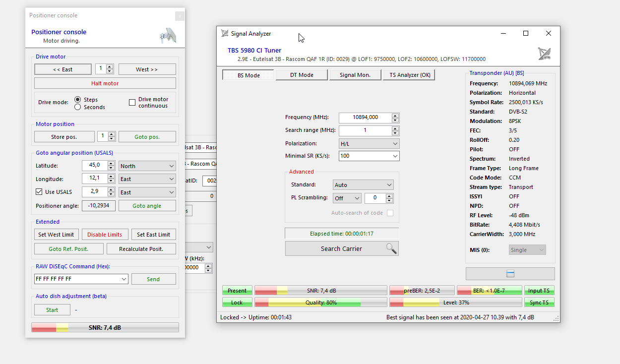620x364 pixels.
Task: Click the Lock status indicator
Action: 237,303
